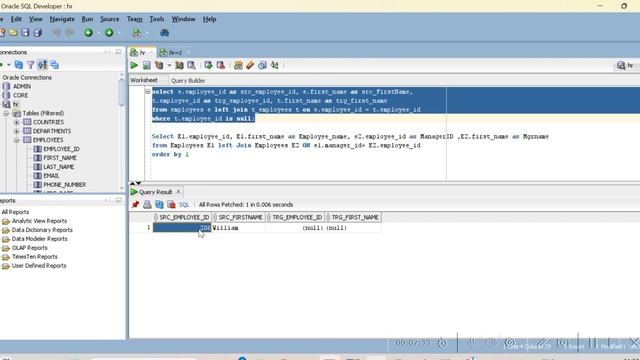This screenshot has height=360, width=640.
Task: Click the Refresh icon in Query Result toolbar
Action: [159, 204]
